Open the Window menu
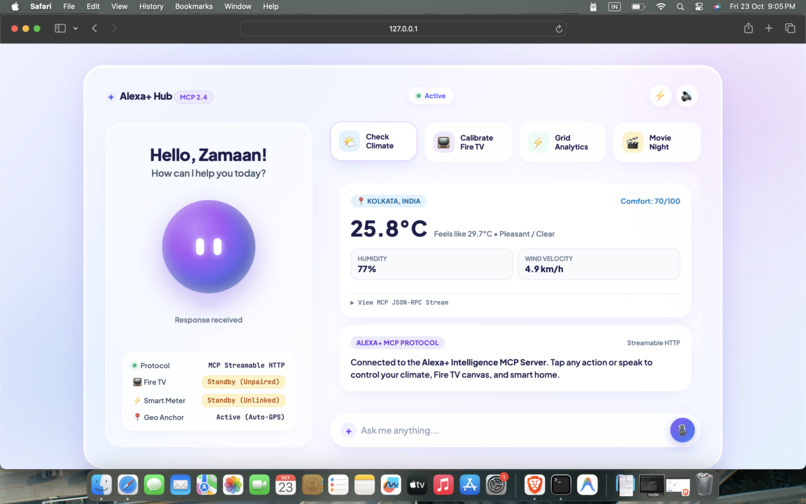The width and height of the screenshot is (806, 504). [x=237, y=6]
